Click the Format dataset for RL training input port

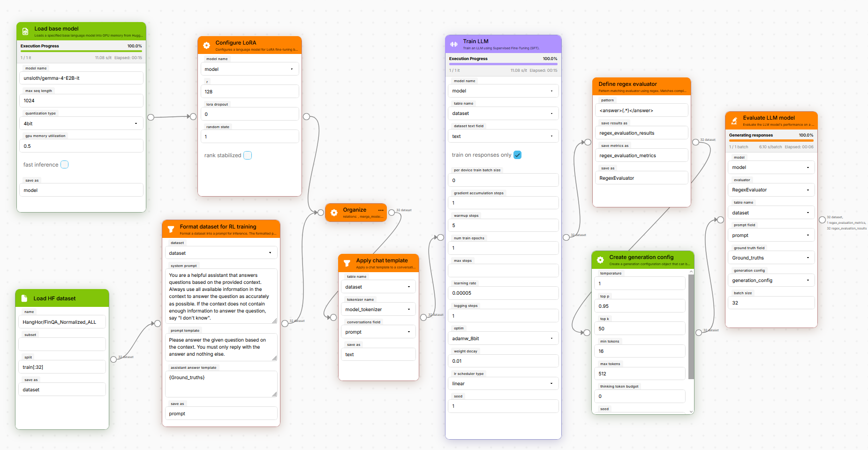click(158, 323)
